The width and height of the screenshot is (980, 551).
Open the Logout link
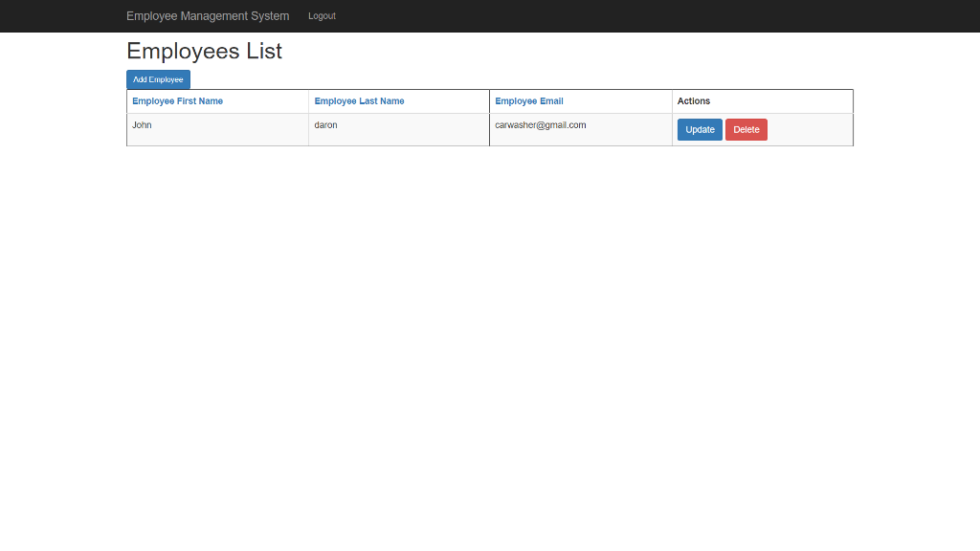point(322,15)
